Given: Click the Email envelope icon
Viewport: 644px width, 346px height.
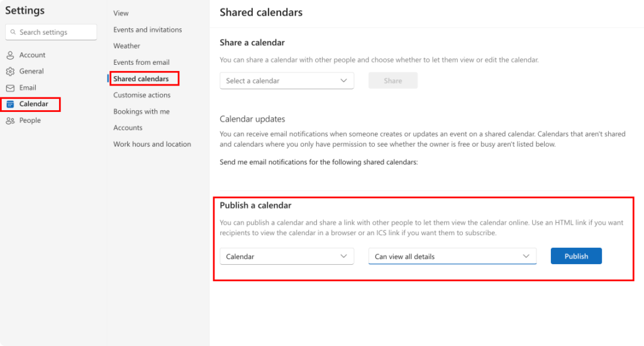Looking at the screenshot, I should [x=10, y=88].
